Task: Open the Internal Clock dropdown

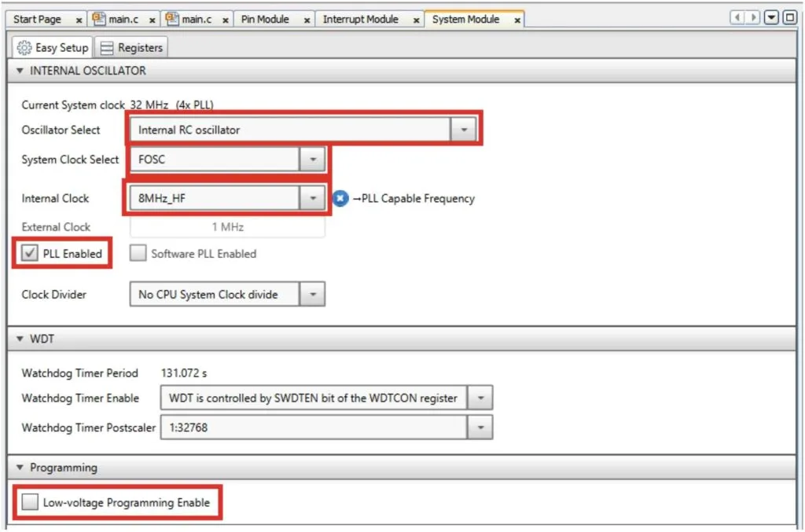Action: pyautogui.click(x=313, y=198)
